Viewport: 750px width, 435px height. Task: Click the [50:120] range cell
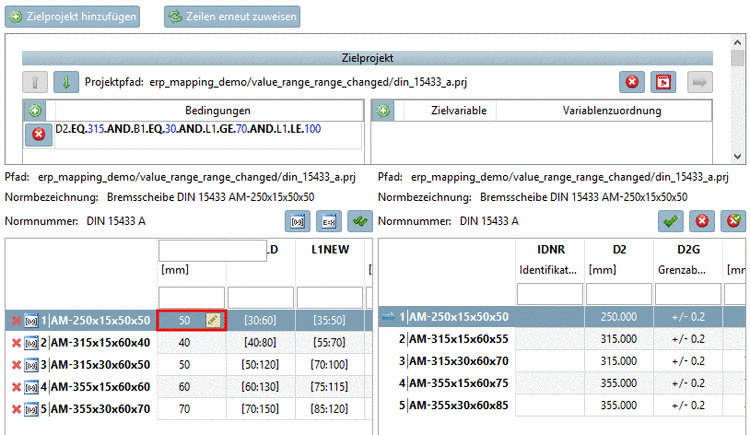click(260, 365)
